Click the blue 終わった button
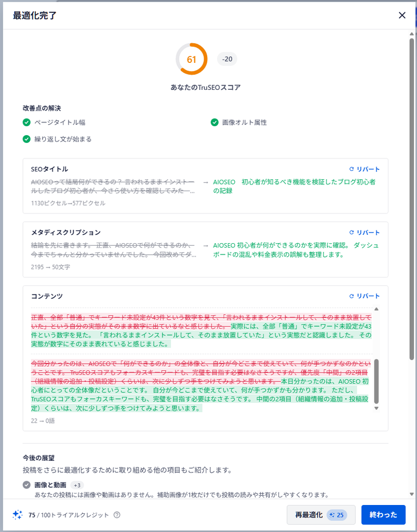417x532 pixels. tap(383, 515)
